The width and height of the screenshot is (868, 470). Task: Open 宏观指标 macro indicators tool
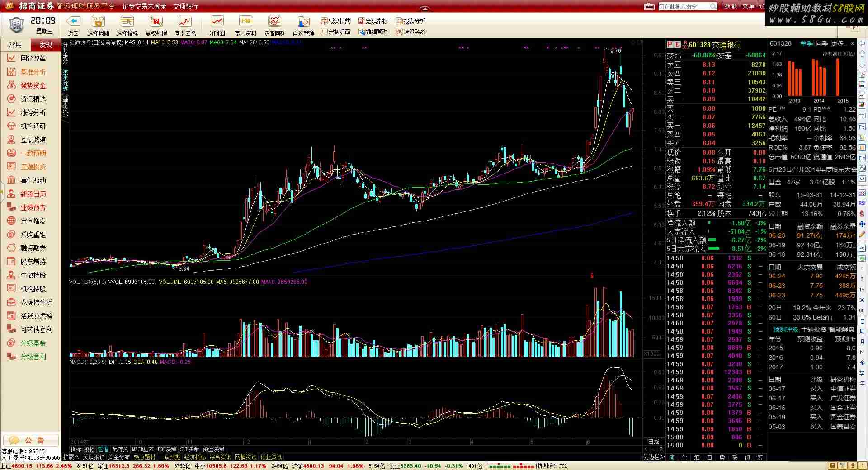[373, 21]
